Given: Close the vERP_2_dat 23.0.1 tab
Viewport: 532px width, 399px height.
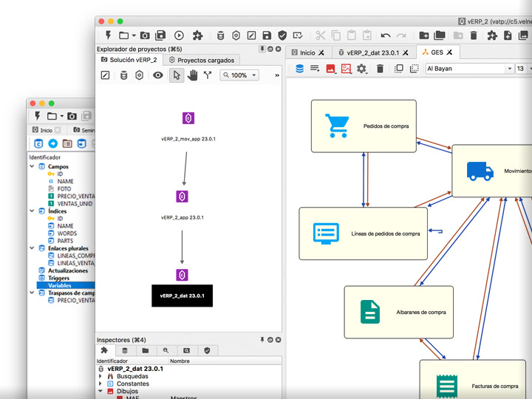Looking at the screenshot, I should [406, 52].
